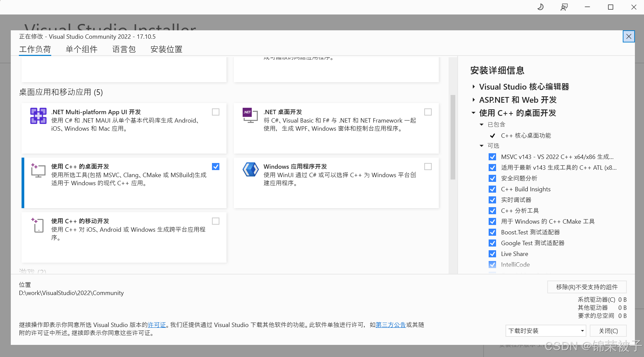Toggle the IntelliCode component checkbox
This screenshot has width=644, height=357.
[492, 265]
